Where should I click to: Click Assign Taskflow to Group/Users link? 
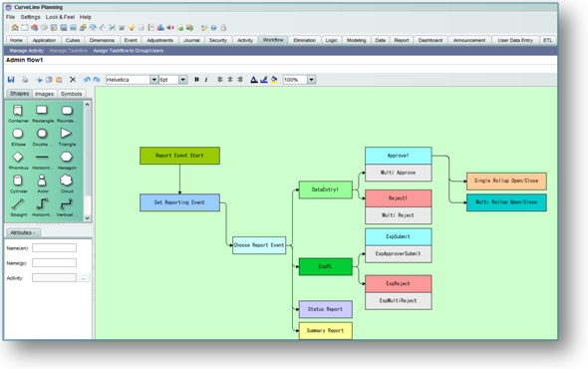pos(129,51)
